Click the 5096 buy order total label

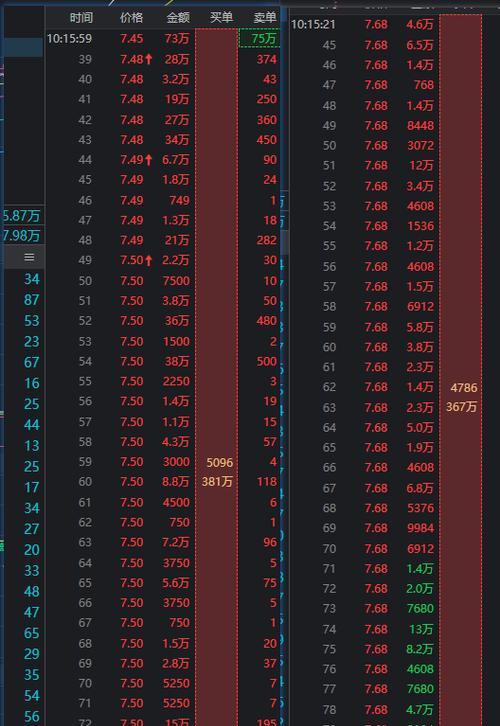pos(220,462)
